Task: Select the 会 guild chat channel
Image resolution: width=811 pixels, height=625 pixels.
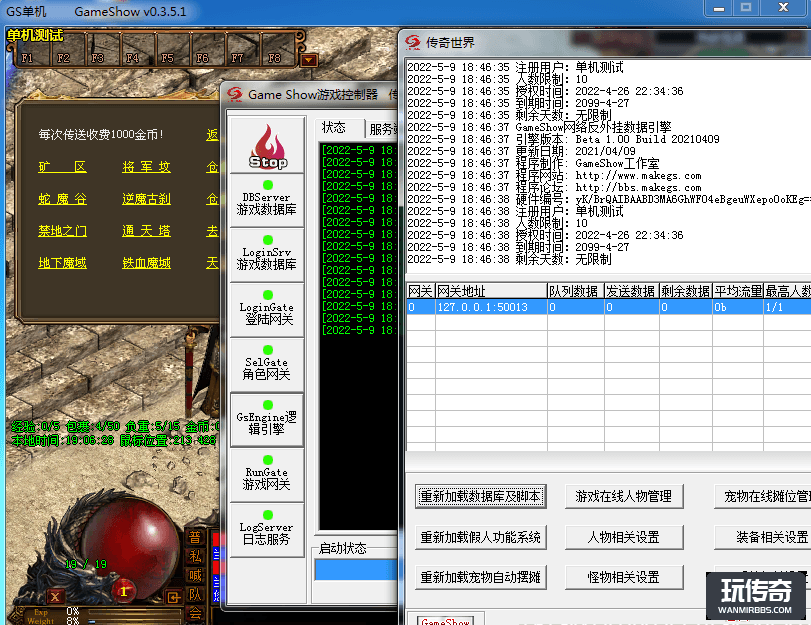Action: (x=195, y=613)
